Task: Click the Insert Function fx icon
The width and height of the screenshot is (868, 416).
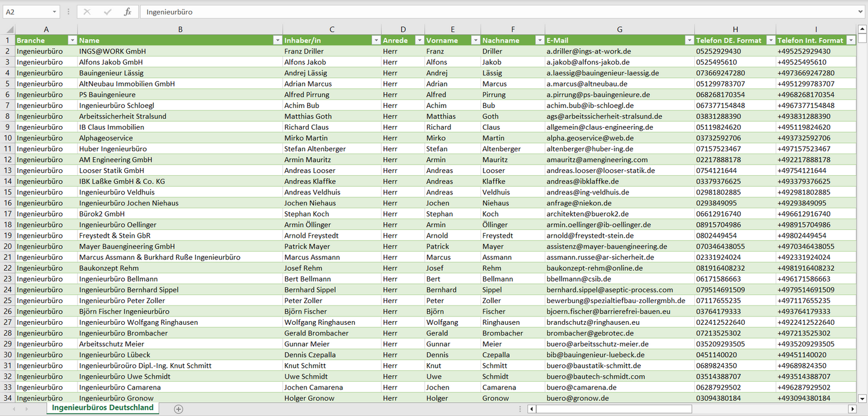Action: pyautogui.click(x=127, y=12)
